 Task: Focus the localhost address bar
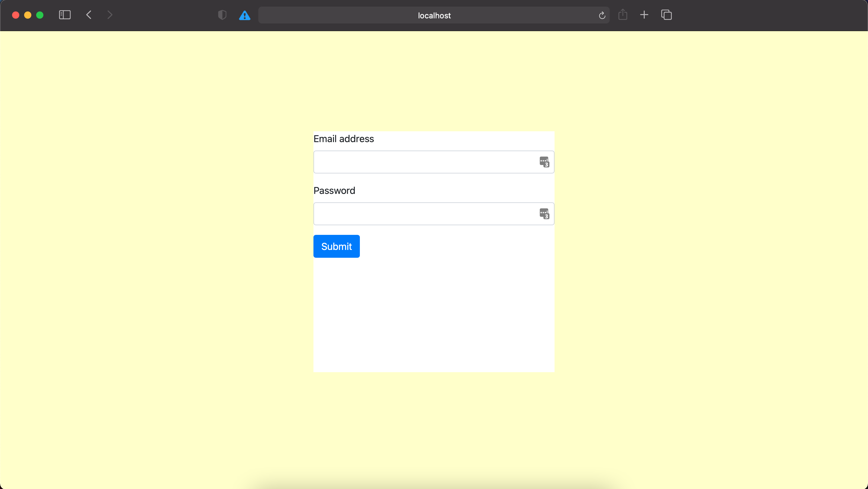point(434,15)
